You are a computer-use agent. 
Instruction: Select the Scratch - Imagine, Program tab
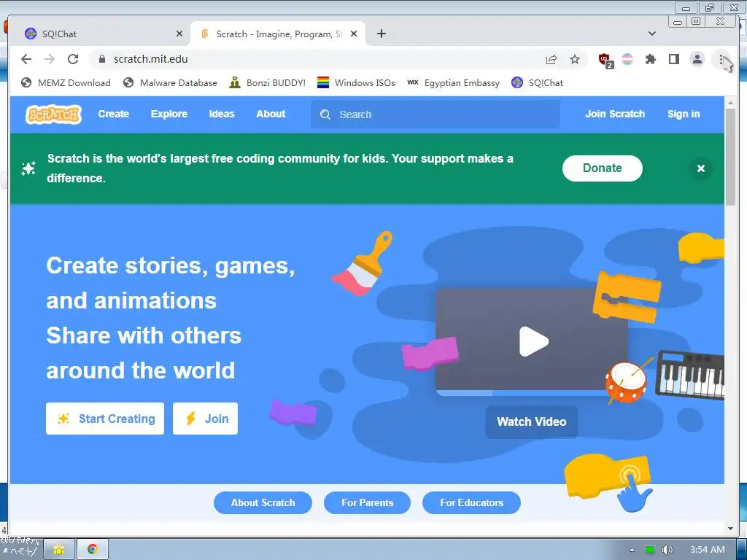click(279, 34)
